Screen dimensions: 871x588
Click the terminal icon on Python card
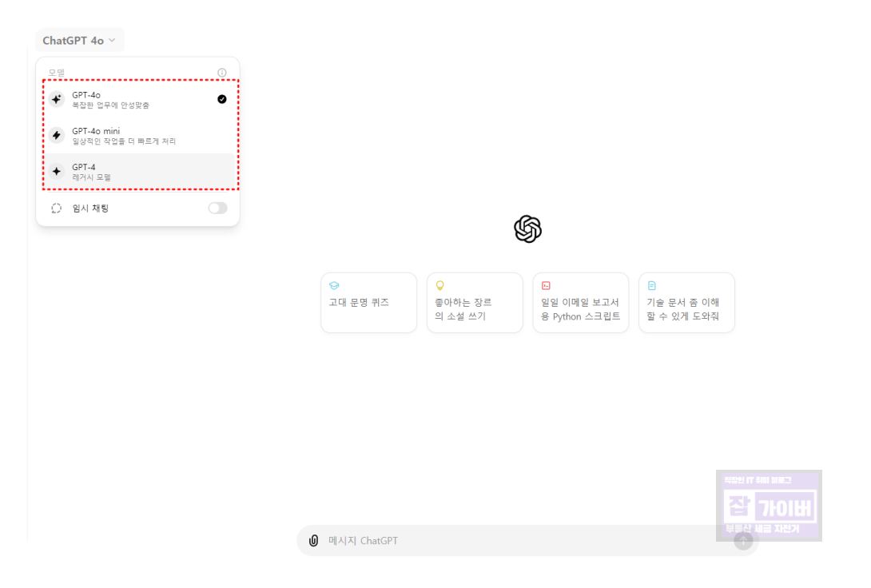coord(546,285)
